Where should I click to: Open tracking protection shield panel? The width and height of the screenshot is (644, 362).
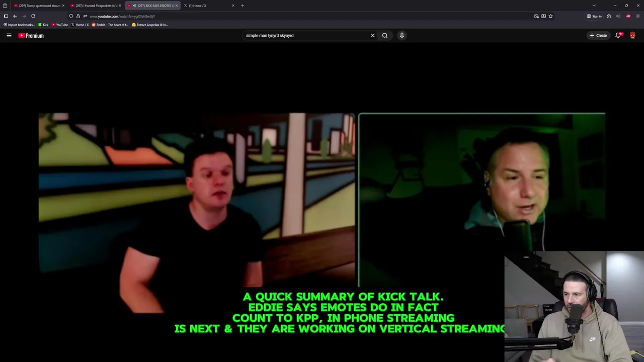click(71, 16)
